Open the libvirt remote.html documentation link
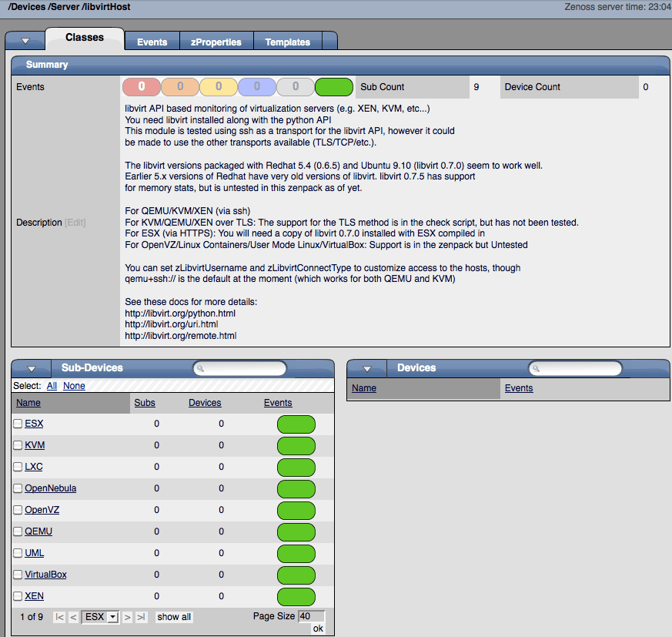The height and width of the screenshot is (637, 672). 180,335
